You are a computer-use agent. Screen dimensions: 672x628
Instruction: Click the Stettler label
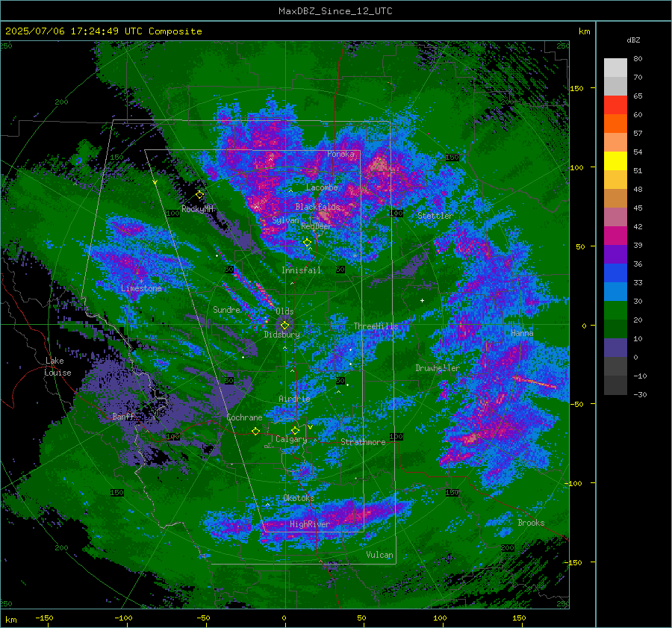pyautogui.click(x=435, y=216)
